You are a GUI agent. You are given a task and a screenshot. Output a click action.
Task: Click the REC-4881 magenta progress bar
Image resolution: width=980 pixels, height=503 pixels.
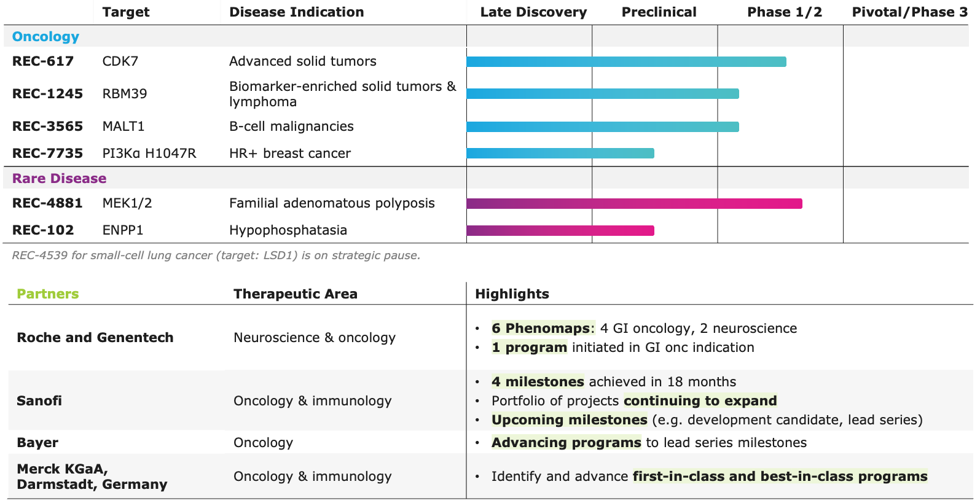pos(634,204)
